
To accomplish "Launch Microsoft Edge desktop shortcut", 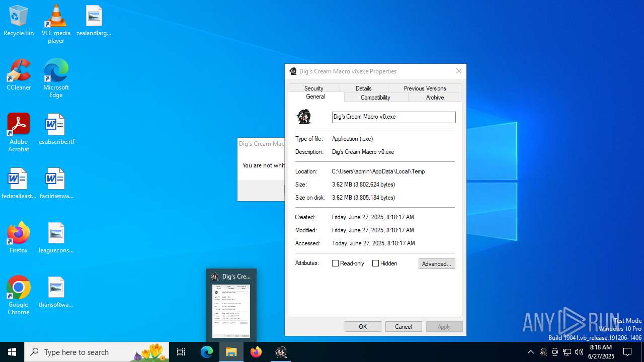I will point(56,78).
